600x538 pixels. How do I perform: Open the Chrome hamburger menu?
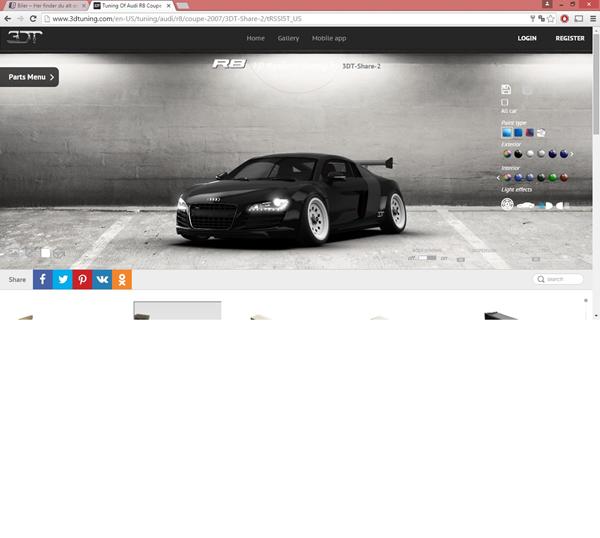tap(593, 18)
